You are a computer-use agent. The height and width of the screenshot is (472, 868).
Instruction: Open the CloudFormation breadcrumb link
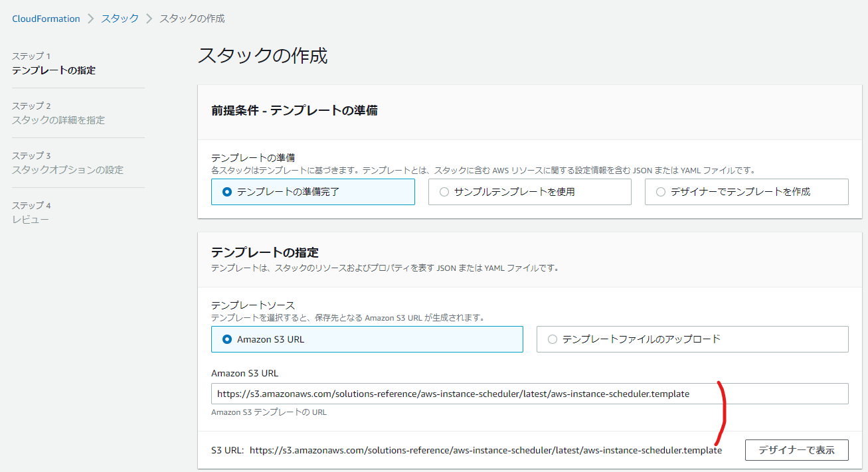(46, 19)
